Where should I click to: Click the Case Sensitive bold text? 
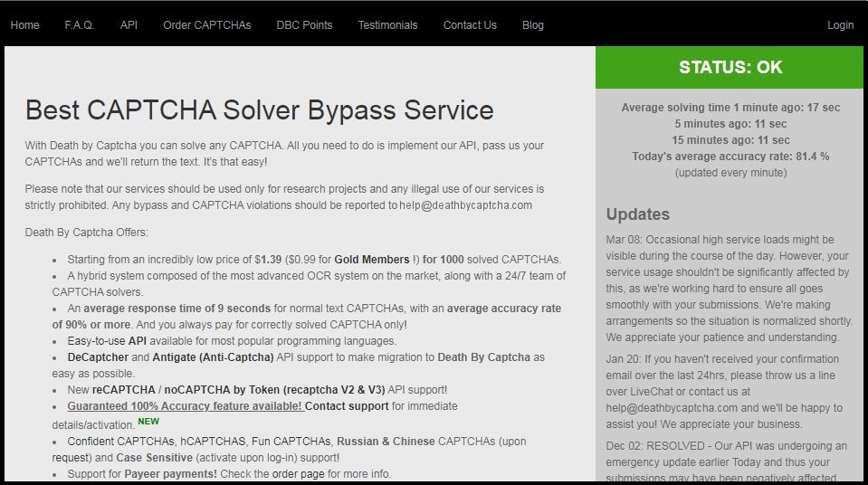tap(155, 458)
